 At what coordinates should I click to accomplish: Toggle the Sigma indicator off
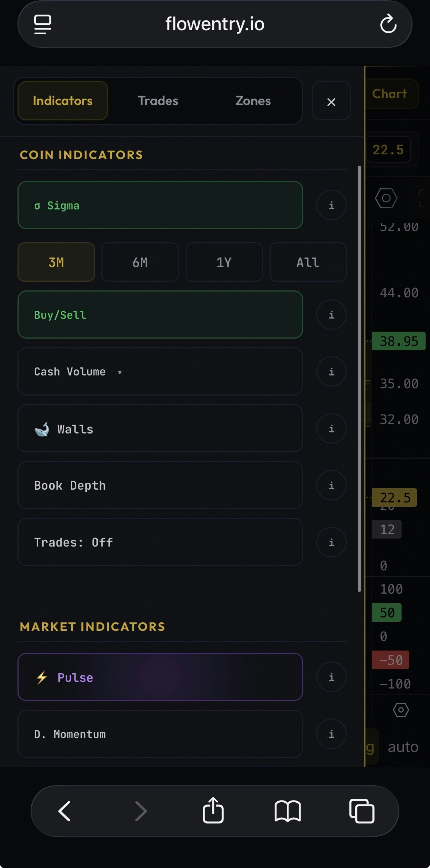pos(160,205)
